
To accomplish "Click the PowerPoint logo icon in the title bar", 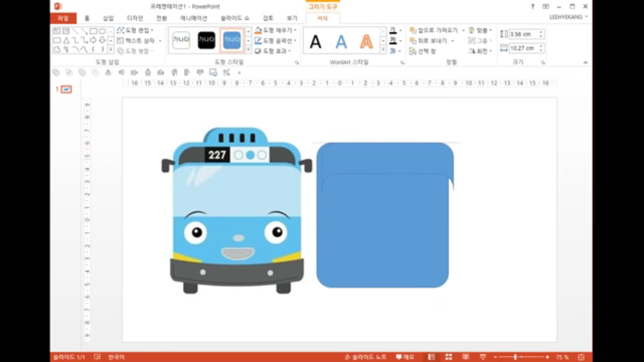I will point(58,6).
